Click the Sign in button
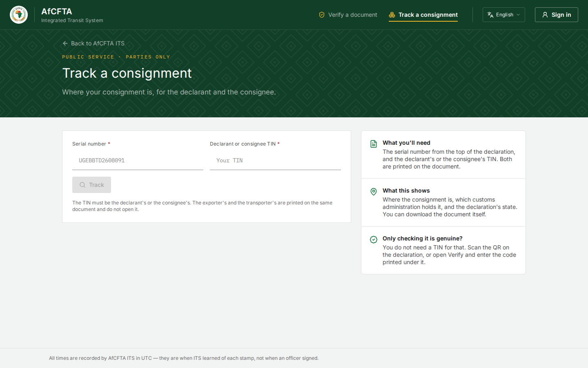This screenshot has height=368, width=588. (557, 15)
